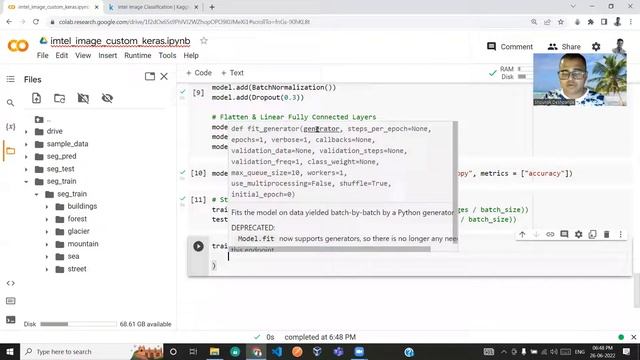Image resolution: width=640 pixels, height=360 pixels.
Task: Open Visual Studio Code from taskbar
Action: (x=277, y=351)
